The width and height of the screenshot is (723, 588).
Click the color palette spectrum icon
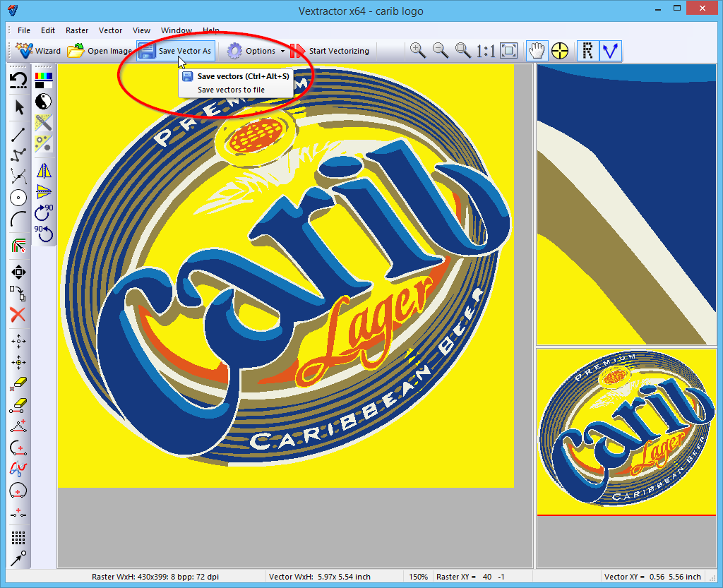tap(44, 76)
